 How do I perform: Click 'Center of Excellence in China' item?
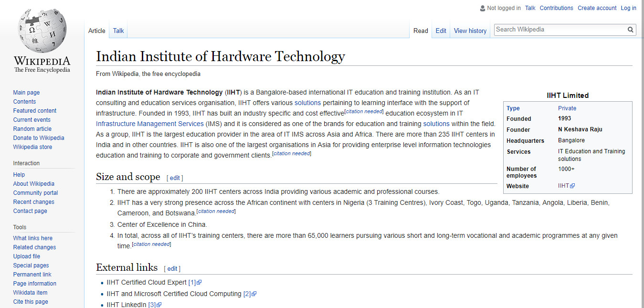click(162, 224)
